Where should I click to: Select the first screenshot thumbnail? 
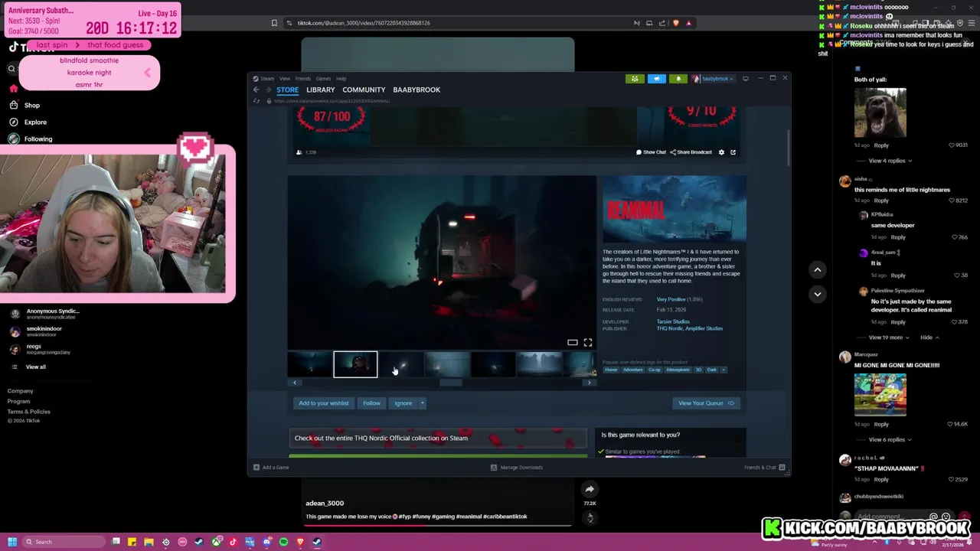(x=309, y=364)
